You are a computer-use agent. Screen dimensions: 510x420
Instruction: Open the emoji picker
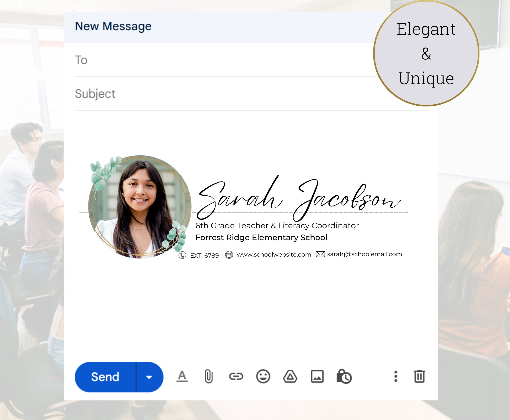[x=263, y=377]
